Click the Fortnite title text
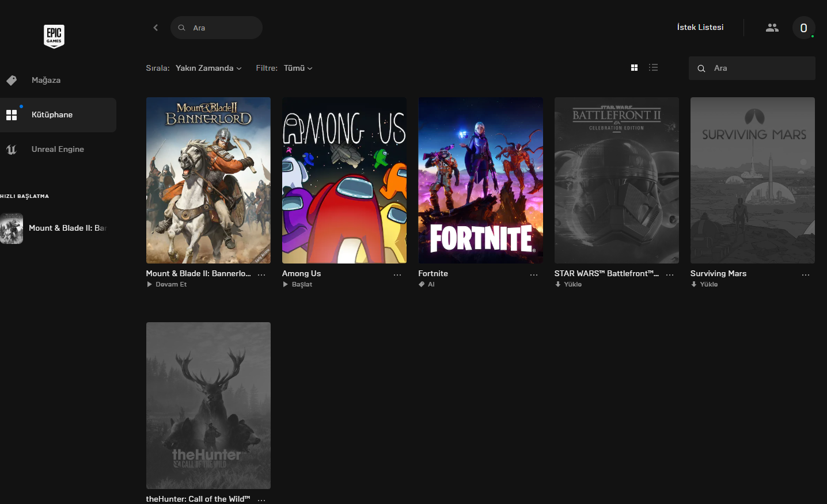The width and height of the screenshot is (827, 504). 433,273
